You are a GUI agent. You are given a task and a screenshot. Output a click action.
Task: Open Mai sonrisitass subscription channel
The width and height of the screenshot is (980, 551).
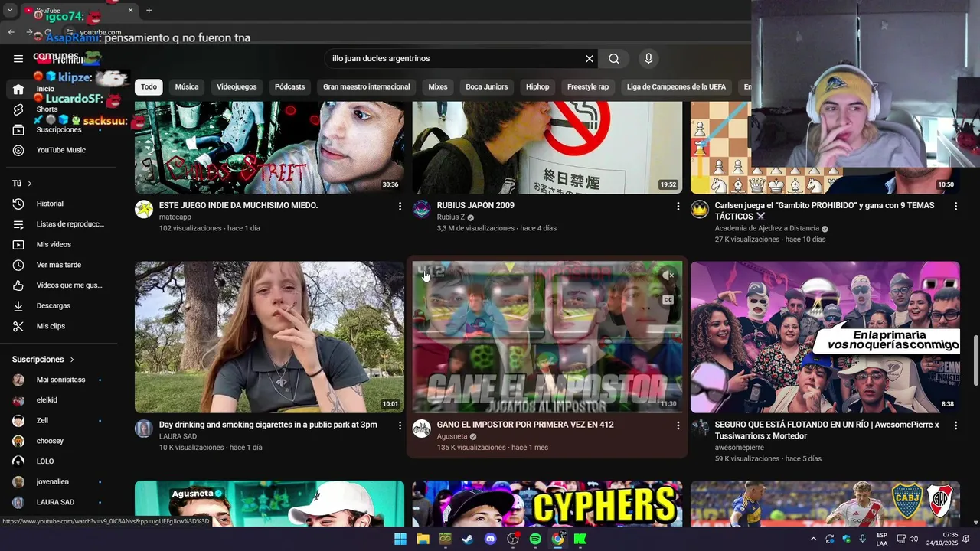point(61,380)
